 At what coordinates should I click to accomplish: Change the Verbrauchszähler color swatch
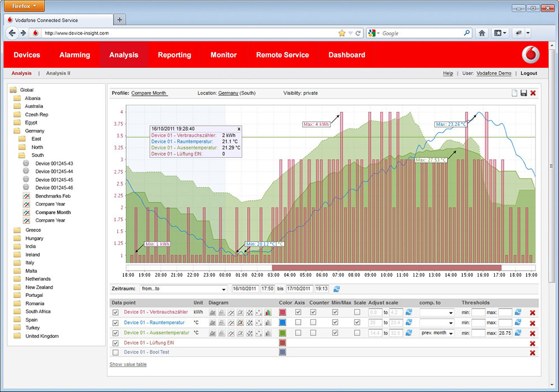tap(282, 313)
